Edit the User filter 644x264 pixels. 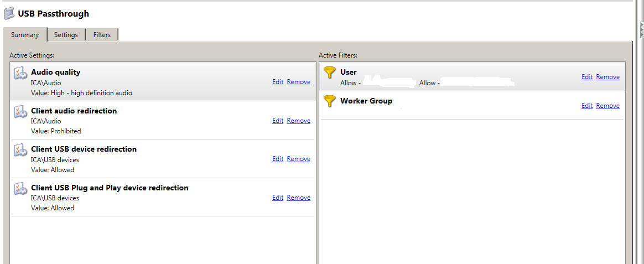click(x=587, y=77)
